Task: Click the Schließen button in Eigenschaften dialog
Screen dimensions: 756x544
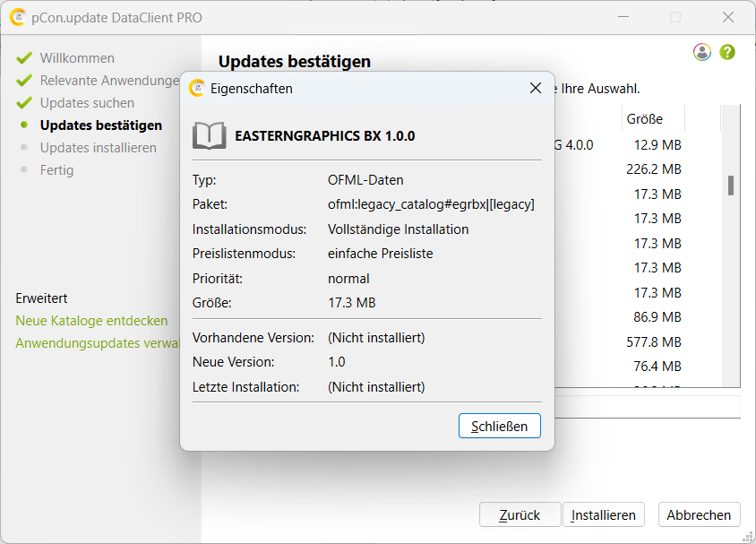Action: point(500,426)
